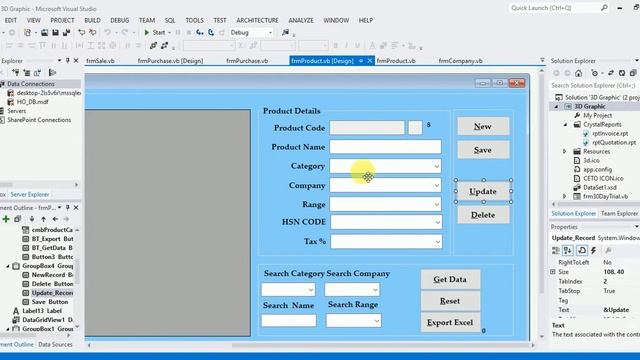The height and width of the screenshot is (360, 640).
Task: Click the Categorized view icon in Properties
Action: click(x=556, y=250)
